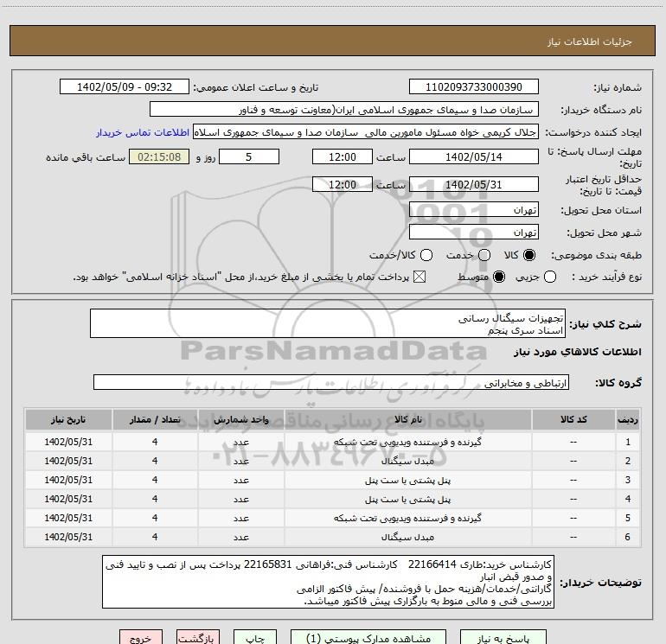
Task: Click the buyer organization name field
Action: pos(344,110)
